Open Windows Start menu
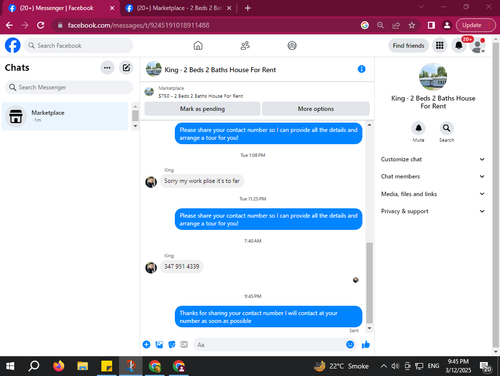Viewport: 500px width, 376px height. point(10,366)
